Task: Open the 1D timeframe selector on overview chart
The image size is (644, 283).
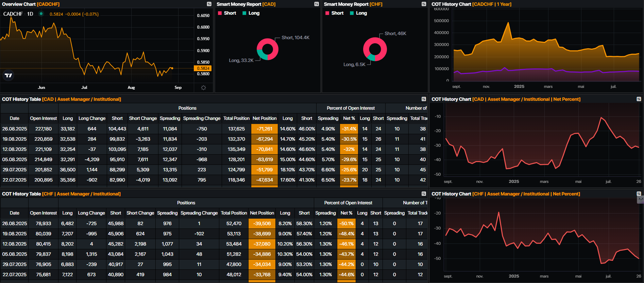Action: 30,14
